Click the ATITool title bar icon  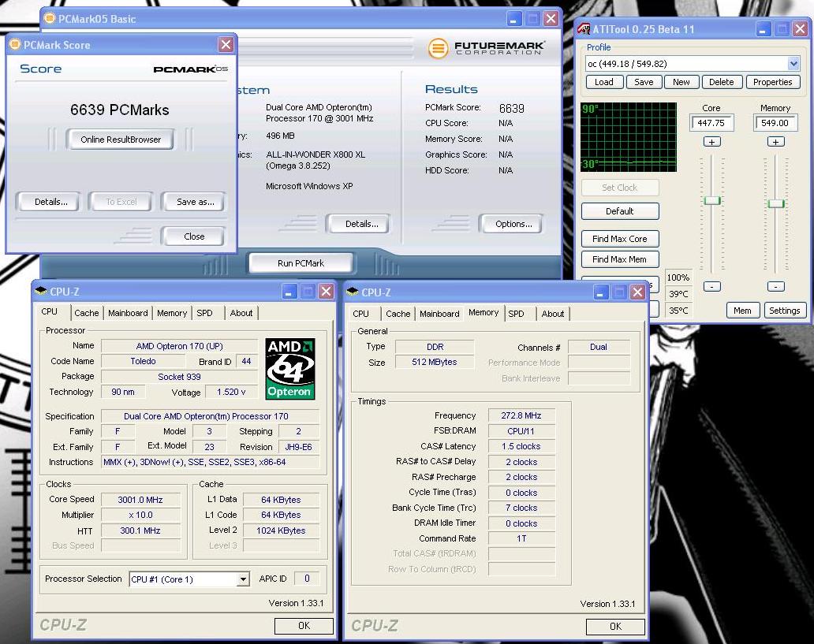click(584, 29)
